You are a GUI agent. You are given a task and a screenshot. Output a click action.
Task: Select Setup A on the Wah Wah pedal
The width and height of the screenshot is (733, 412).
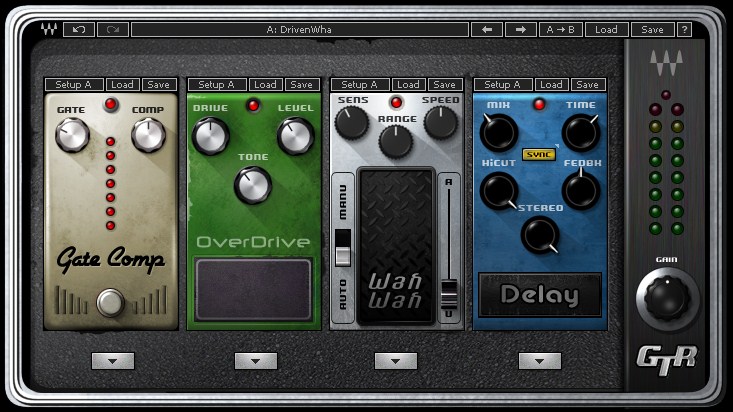(360, 85)
